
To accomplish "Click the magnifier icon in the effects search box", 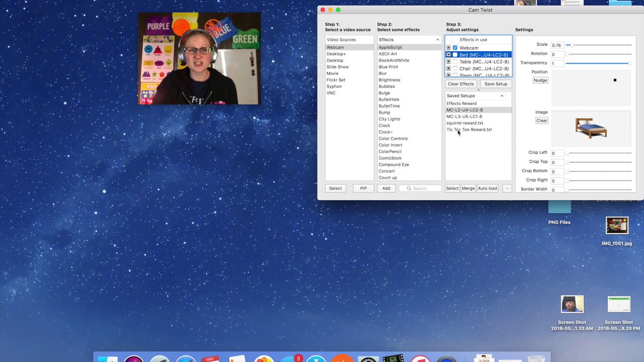I will click(x=409, y=189).
